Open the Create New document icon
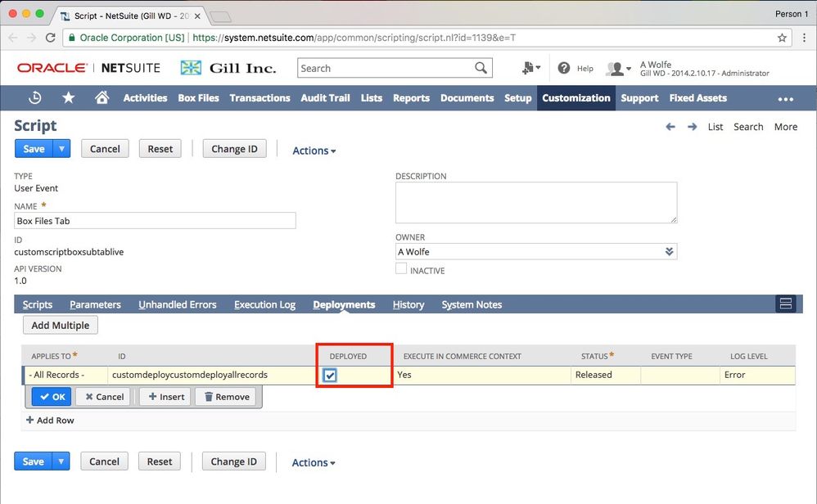 tap(528, 69)
